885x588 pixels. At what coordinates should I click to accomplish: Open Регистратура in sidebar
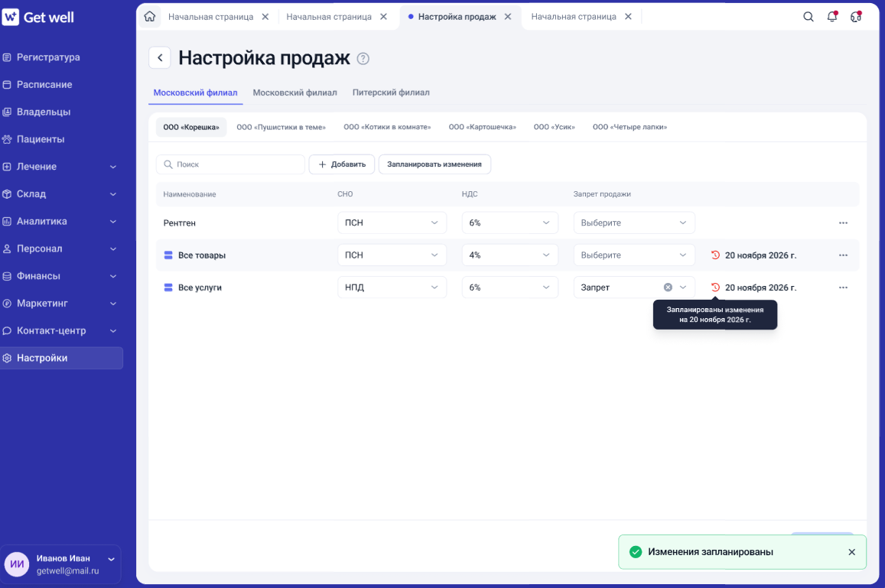48,57
